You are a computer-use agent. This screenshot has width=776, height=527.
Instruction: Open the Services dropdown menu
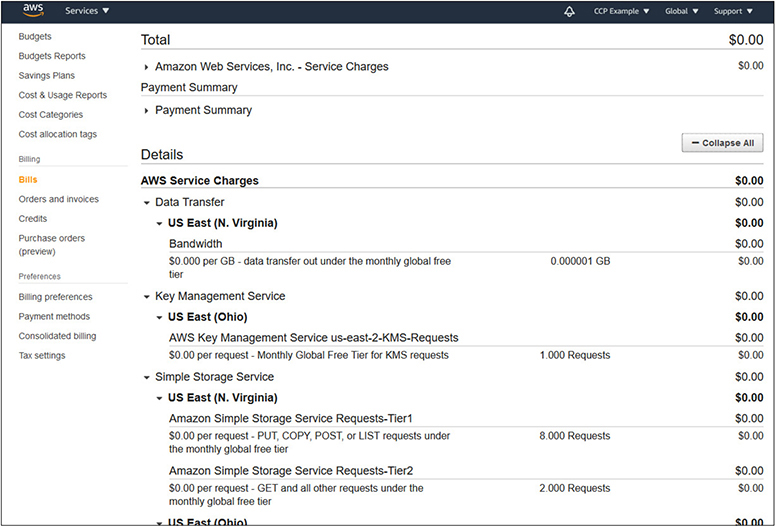coord(87,11)
